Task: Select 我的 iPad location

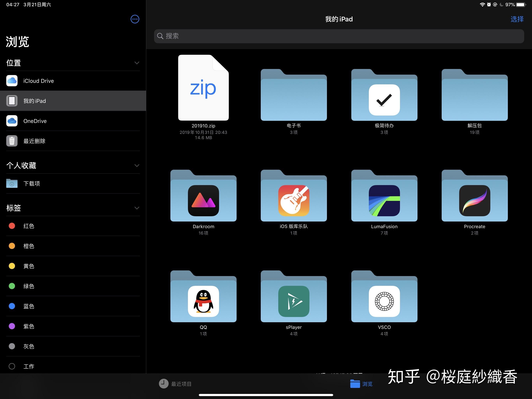Action: click(34, 101)
